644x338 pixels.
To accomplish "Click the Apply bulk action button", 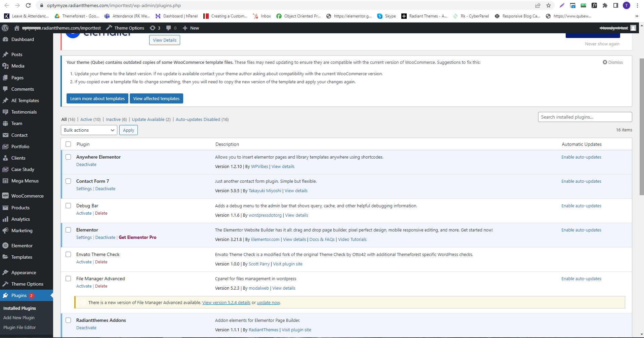I will tap(128, 130).
